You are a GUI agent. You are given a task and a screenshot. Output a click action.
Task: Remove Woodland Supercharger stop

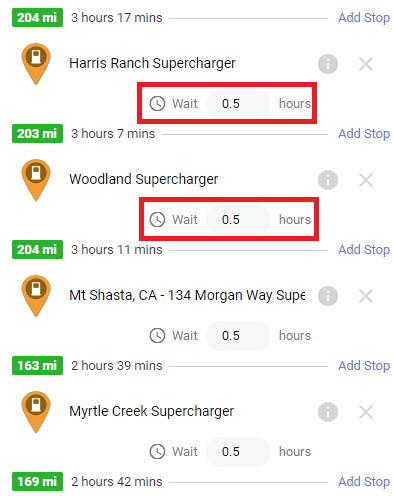(366, 180)
